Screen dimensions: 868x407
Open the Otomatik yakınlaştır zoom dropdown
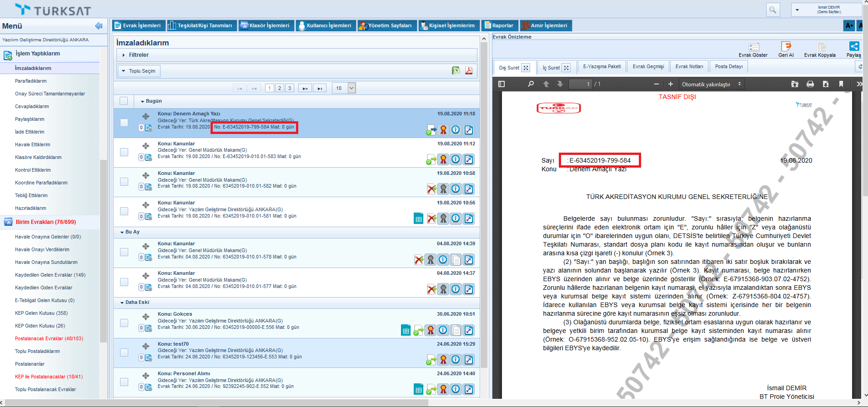pyautogui.click(x=711, y=84)
